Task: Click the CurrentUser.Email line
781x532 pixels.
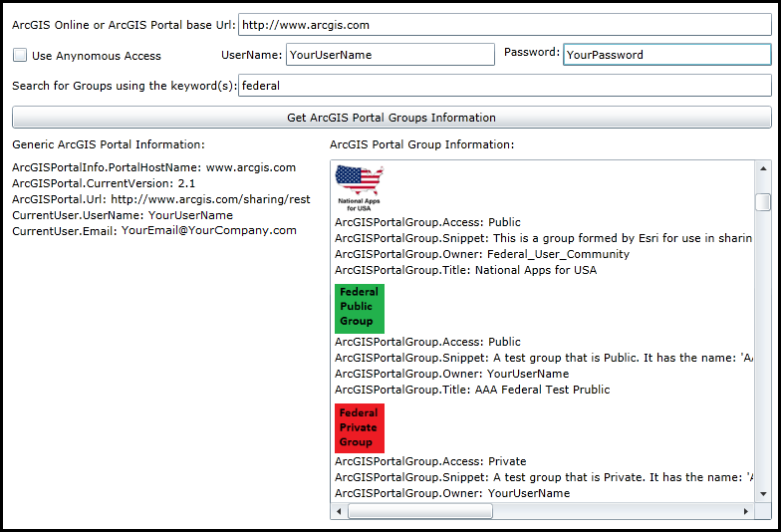Action: point(154,231)
